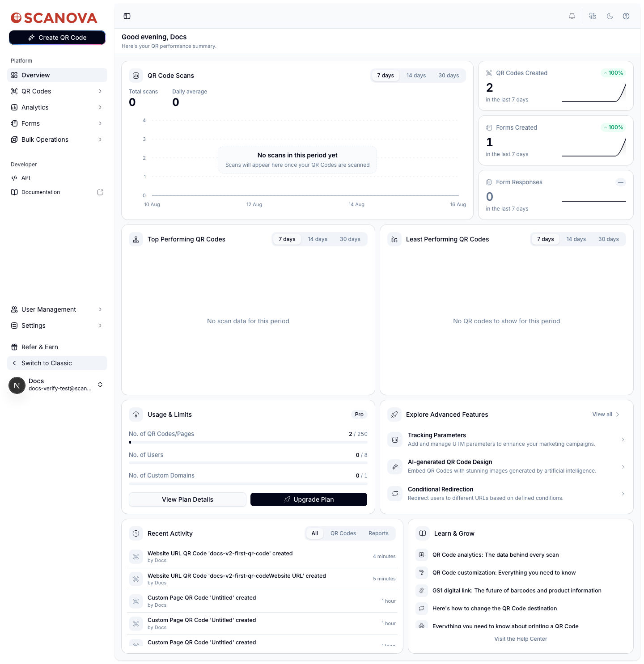Open Conditional Redirection via its right chevron
The width and height of the screenshot is (644, 664).
click(623, 494)
